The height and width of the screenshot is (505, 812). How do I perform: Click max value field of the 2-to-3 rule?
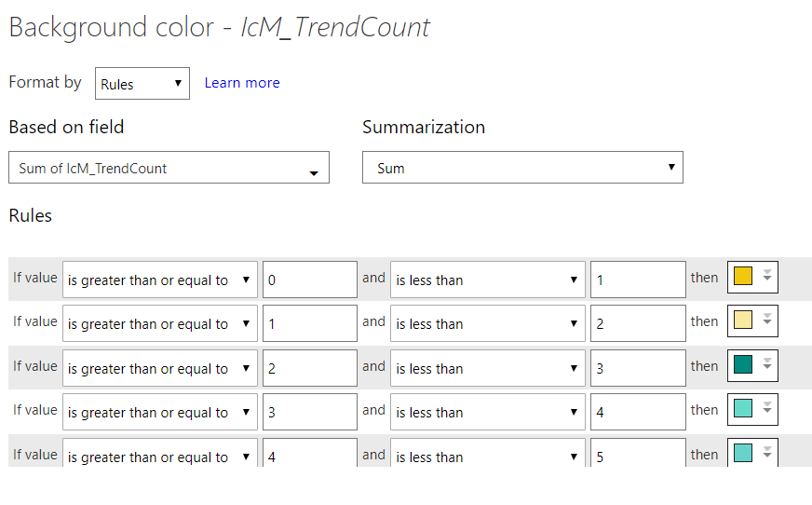point(638,368)
